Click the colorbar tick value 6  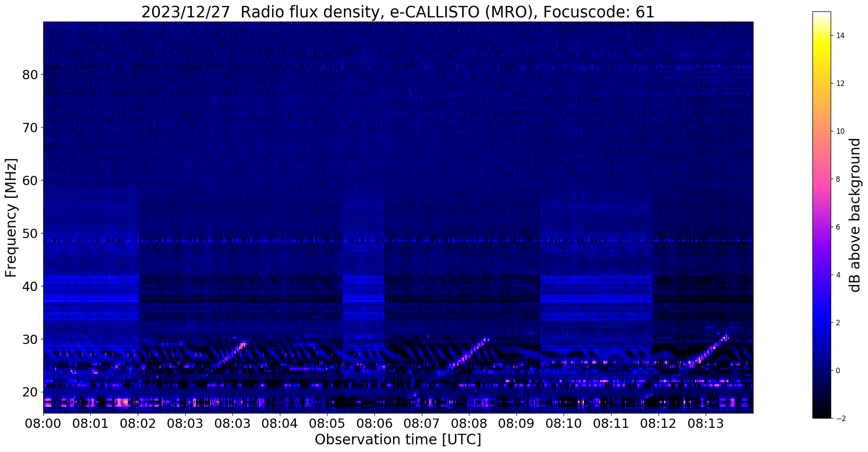[837, 227]
